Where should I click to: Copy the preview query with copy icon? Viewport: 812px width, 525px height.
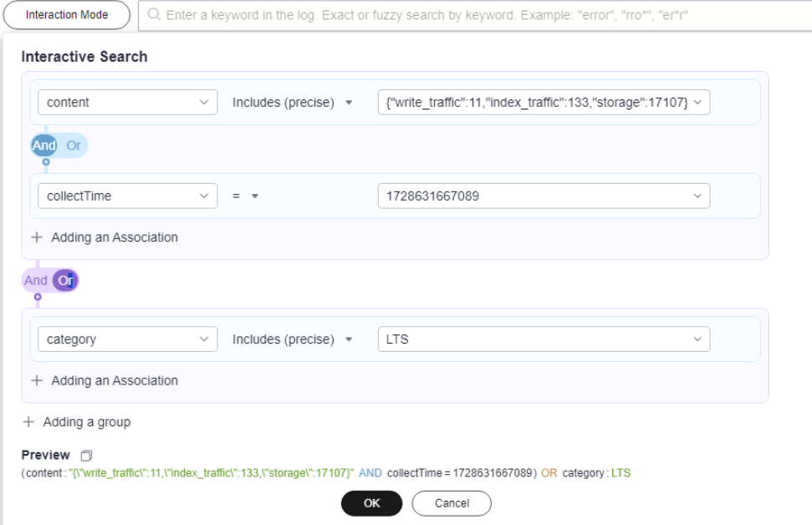[86, 455]
